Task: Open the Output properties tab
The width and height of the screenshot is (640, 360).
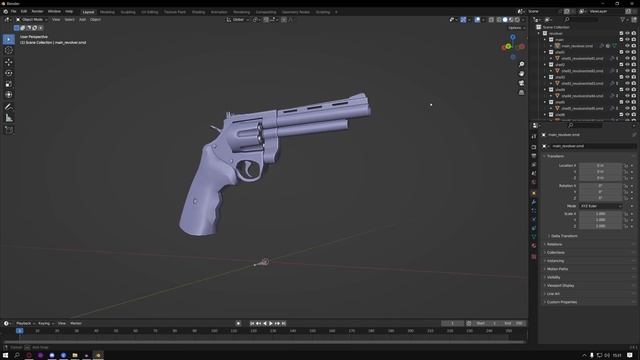Action: tap(534, 156)
